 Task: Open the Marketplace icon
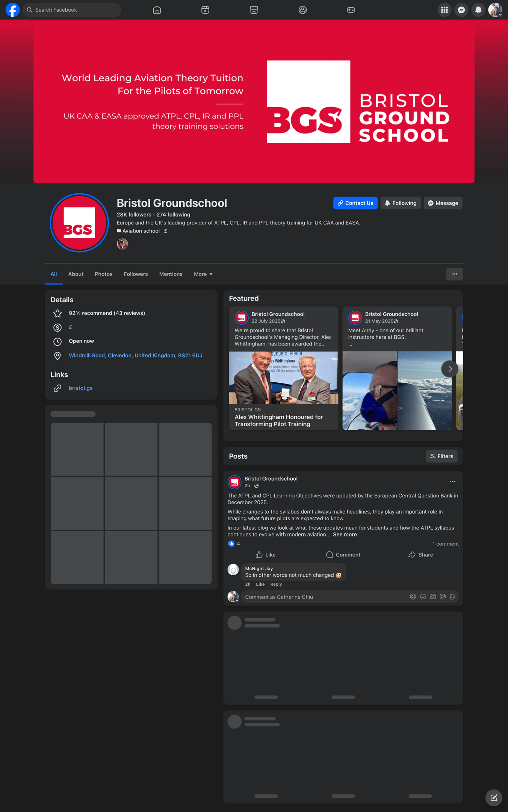pos(254,10)
